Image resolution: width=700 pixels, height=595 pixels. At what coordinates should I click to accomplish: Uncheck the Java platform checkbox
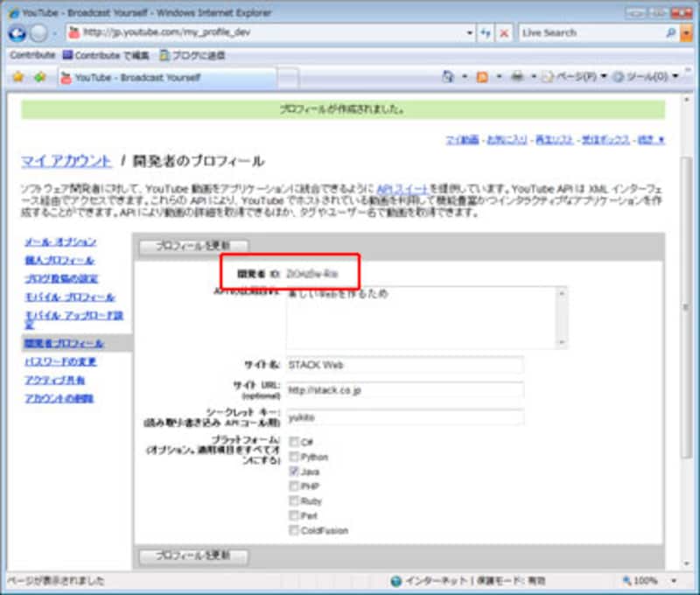tap(295, 471)
